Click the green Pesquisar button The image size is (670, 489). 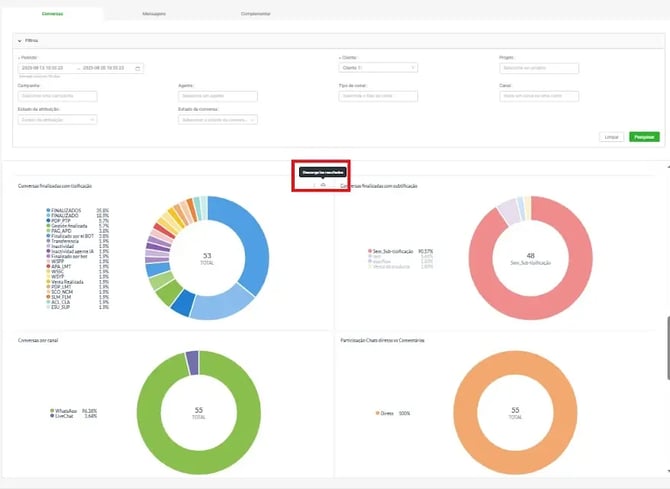coord(644,137)
